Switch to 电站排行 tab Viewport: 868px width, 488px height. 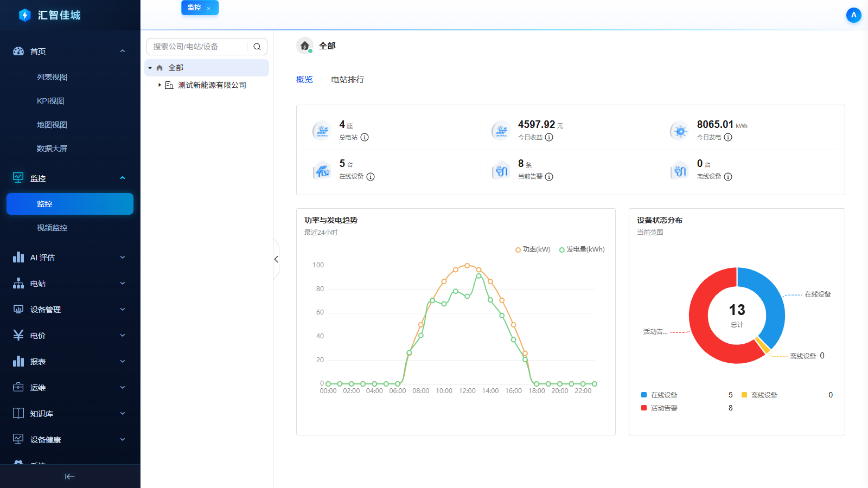[x=348, y=80]
